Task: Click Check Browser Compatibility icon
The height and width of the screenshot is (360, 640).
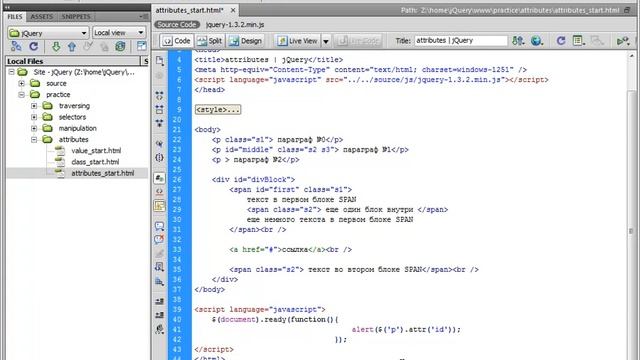Action: [623, 40]
